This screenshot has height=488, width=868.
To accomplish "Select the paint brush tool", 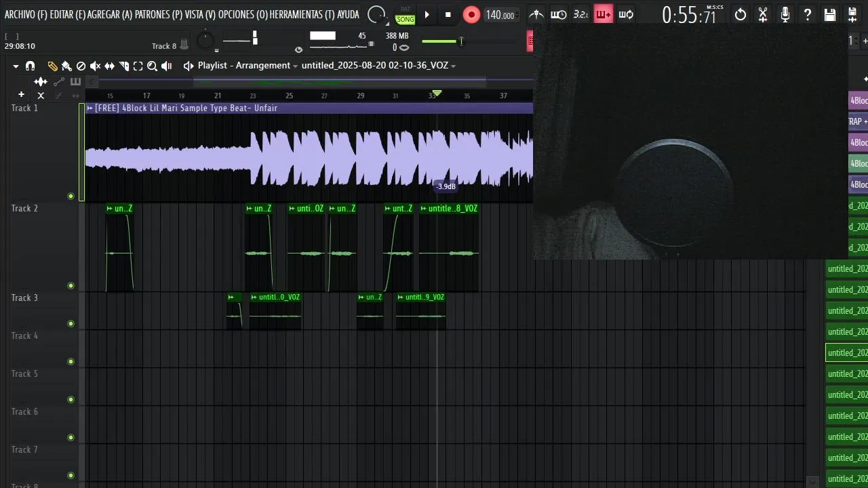I will [x=66, y=66].
